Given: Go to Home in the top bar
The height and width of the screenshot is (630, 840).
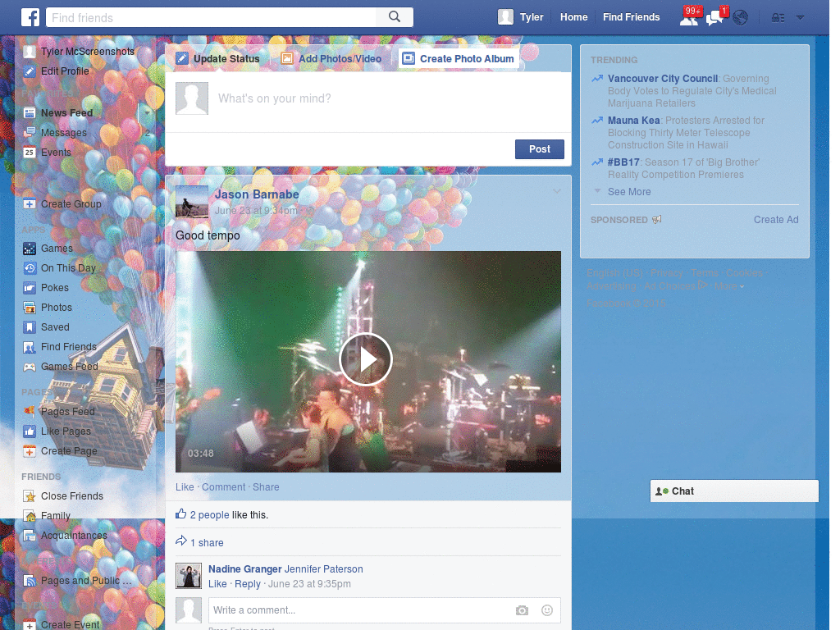Looking at the screenshot, I should tap(573, 17).
